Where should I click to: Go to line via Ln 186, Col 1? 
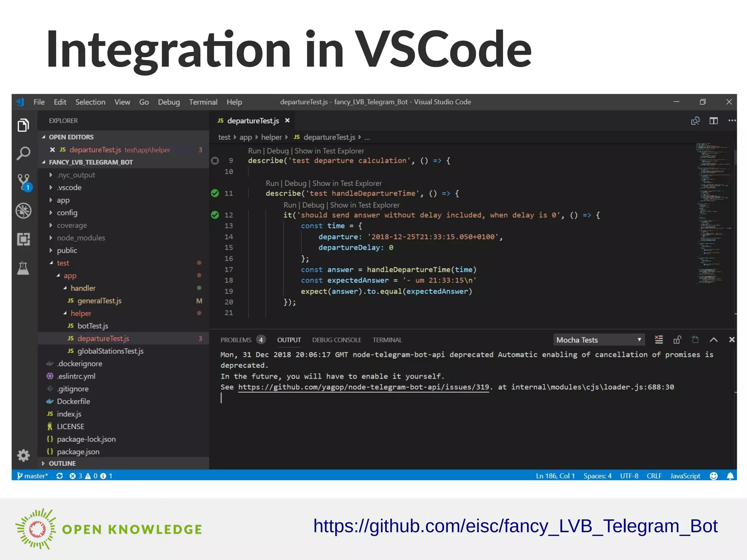click(x=555, y=476)
